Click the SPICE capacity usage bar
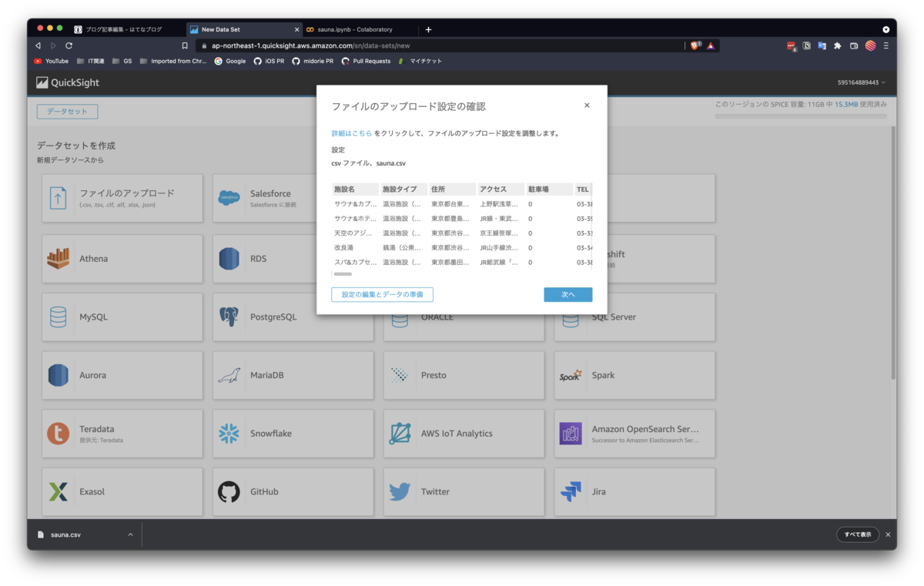 point(801,116)
